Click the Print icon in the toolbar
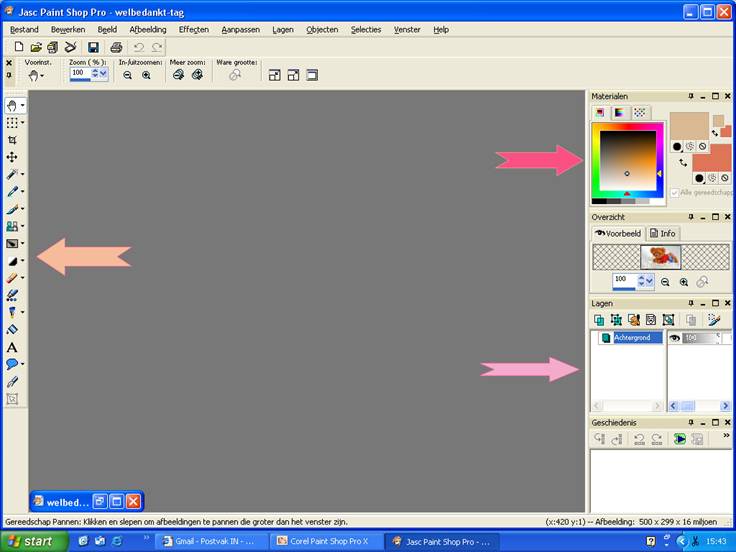Viewport: 736px width, 552px height. (x=116, y=47)
